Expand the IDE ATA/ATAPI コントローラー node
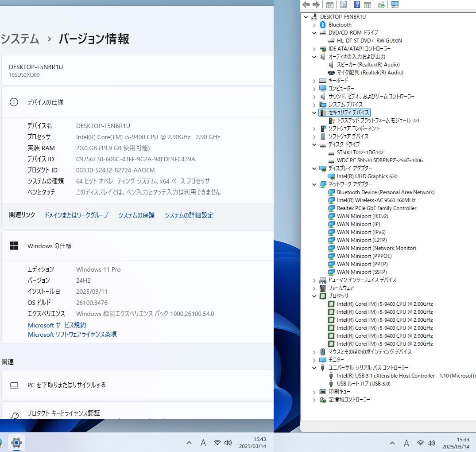Image resolution: width=476 pixels, height=452 pixels. [x=314, y=49]
